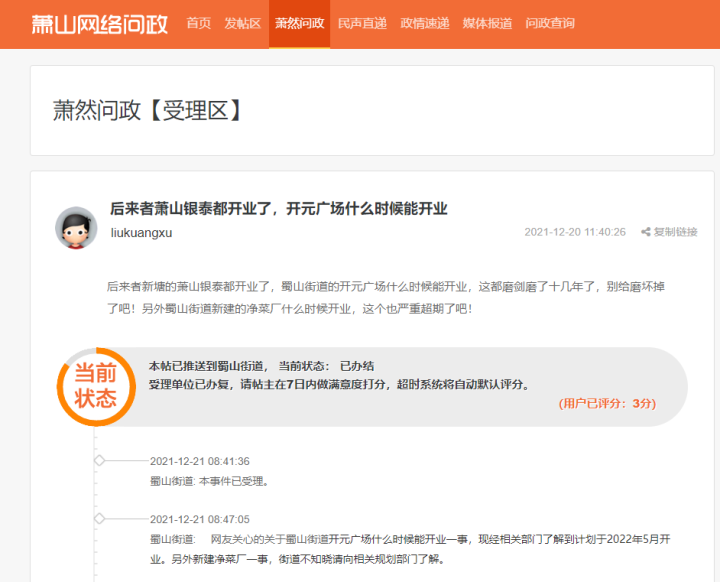Image resolution: width=720 pixels, height=582 pixels.
Task: Click the 本帖已推送到蜀山街道 status line
Action: [261, 366]
